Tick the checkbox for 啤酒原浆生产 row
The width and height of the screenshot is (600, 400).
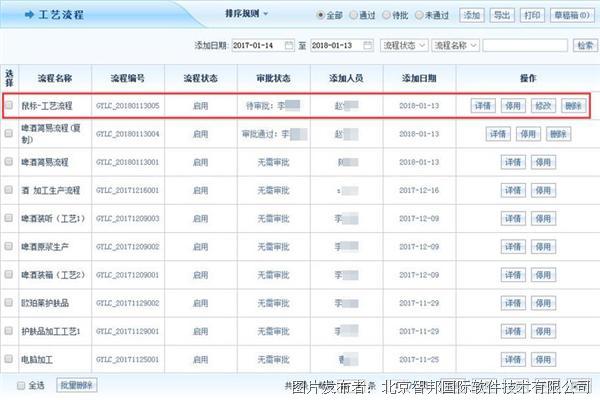[x=9, y=246]
